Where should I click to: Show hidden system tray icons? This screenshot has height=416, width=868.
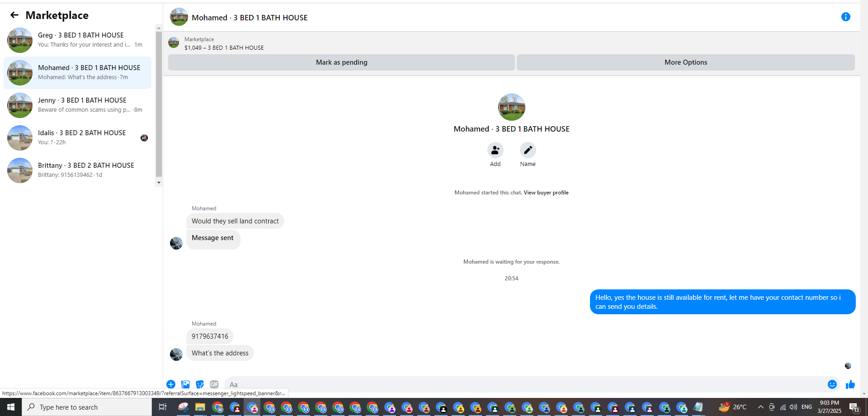[x=761, y=407]
